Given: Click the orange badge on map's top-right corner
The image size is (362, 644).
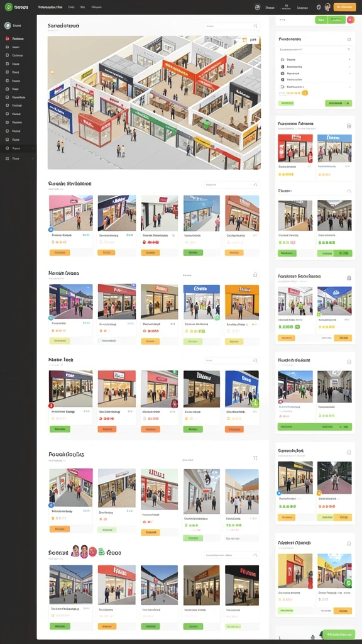Looking at the screenshot, I should [245, 40].
